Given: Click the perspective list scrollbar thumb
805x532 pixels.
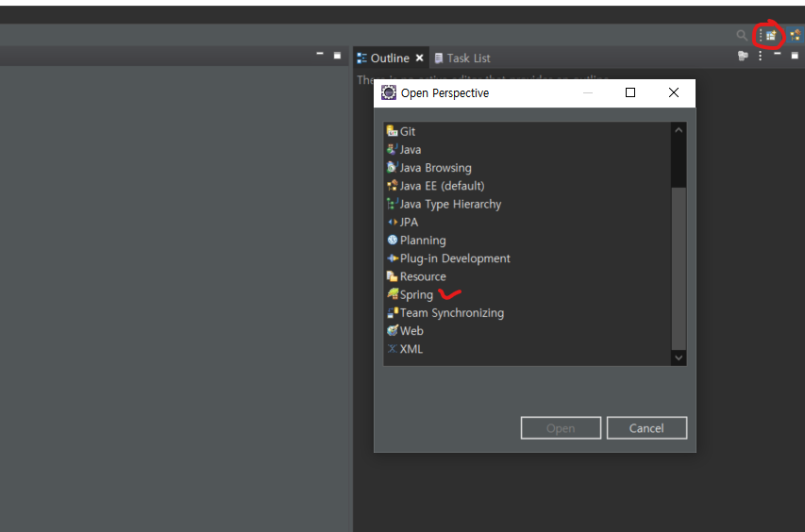Looking at the screenshot, I should point(679,269).
